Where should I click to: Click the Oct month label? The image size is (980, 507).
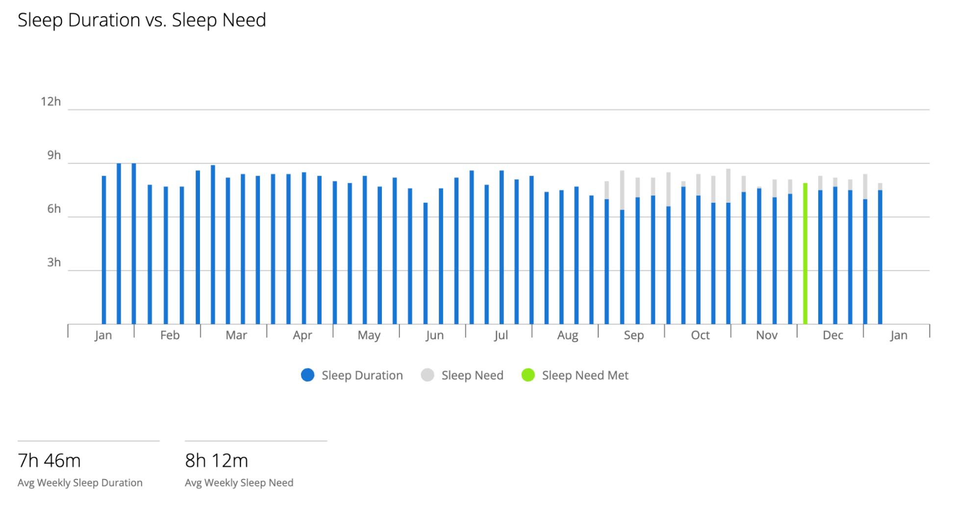tap(700, 336)
